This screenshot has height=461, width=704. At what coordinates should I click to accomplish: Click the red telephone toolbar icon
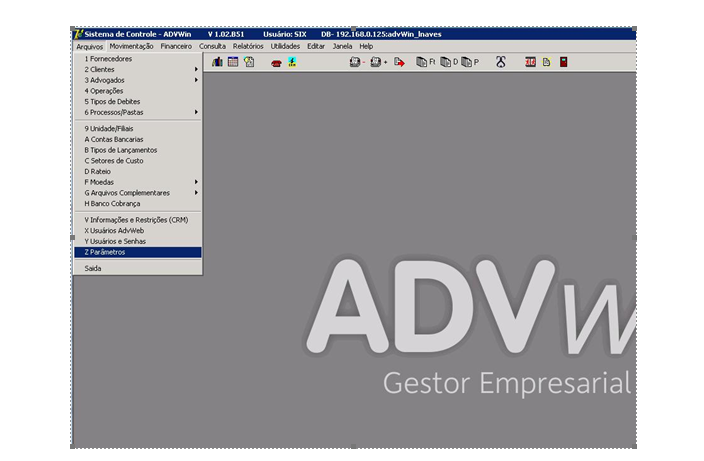click(x=276, y=63)
